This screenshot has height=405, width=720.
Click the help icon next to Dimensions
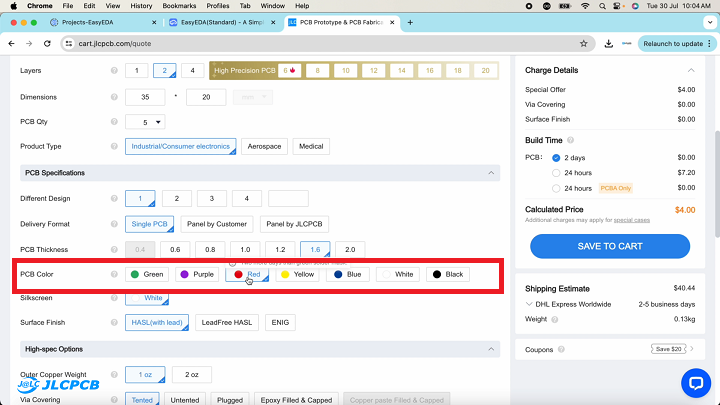point(114,97)
